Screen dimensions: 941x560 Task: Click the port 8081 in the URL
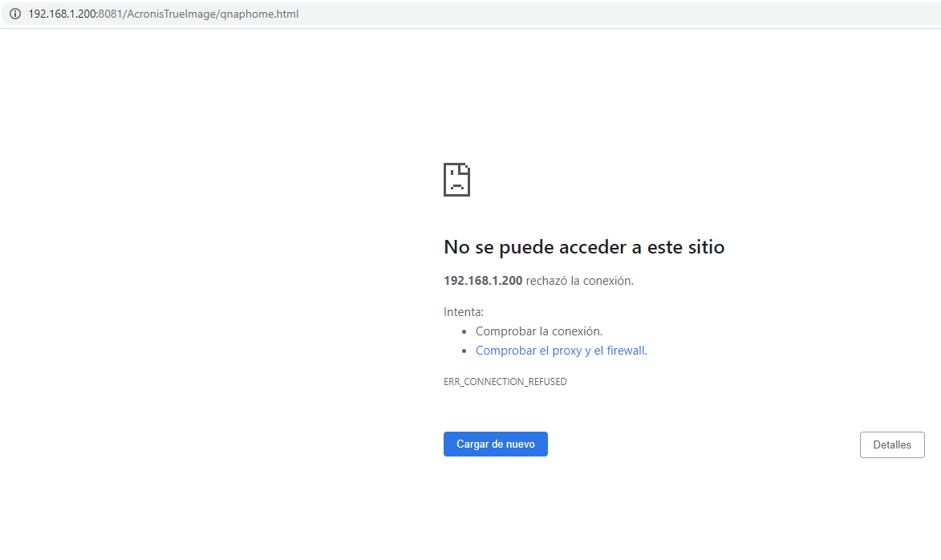point(109,14)
